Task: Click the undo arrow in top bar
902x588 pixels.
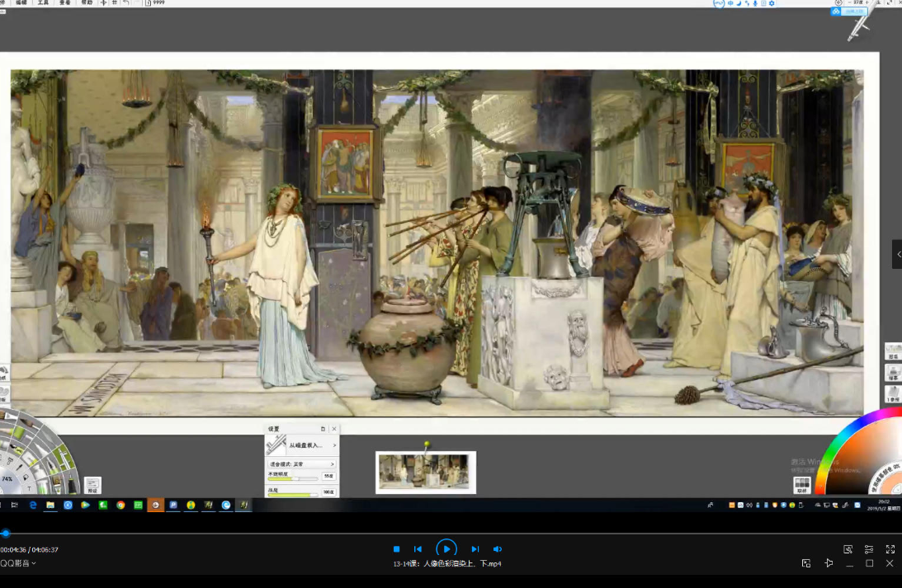Action: (x=125, y=2)
